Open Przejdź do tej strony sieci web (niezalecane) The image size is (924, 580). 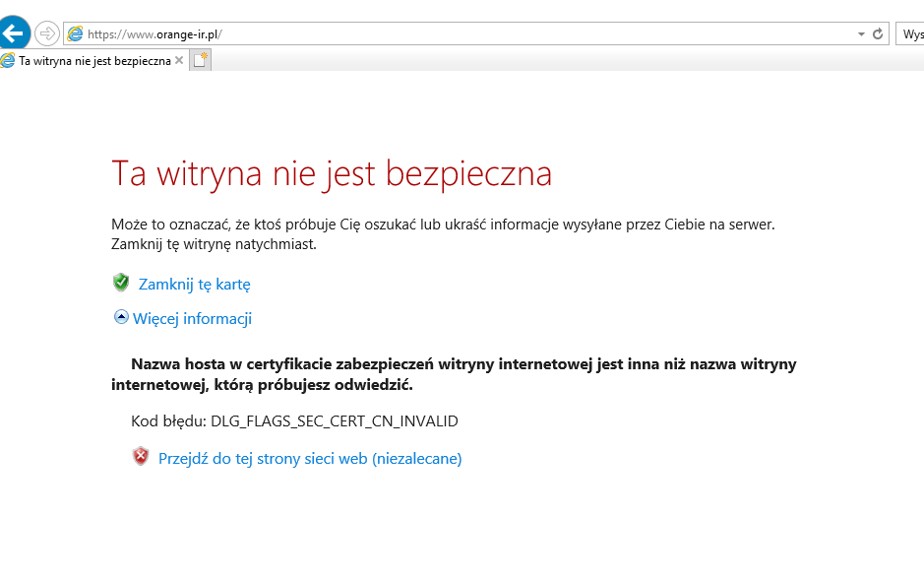pos(311,457)
